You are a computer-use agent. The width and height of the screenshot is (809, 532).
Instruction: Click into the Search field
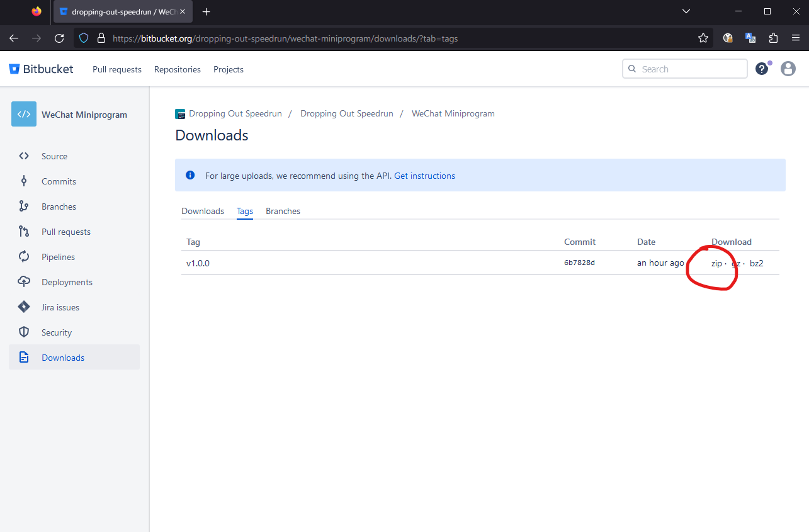click(x=685, y=69)
